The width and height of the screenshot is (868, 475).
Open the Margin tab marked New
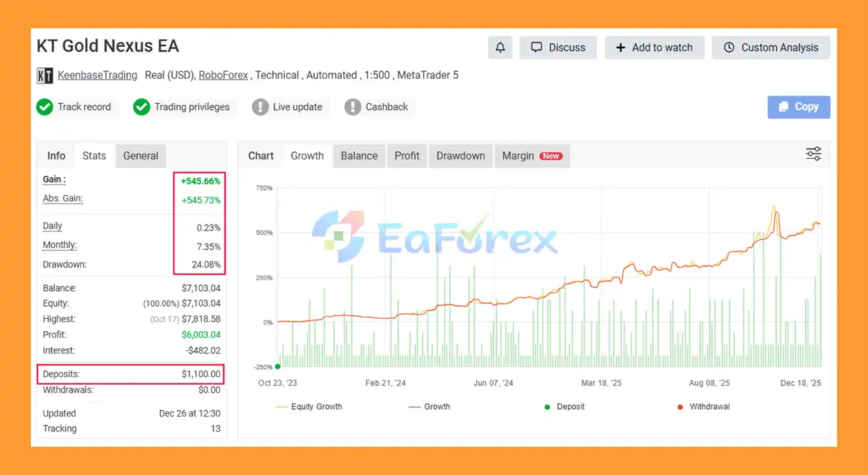[x=531, y=156]
